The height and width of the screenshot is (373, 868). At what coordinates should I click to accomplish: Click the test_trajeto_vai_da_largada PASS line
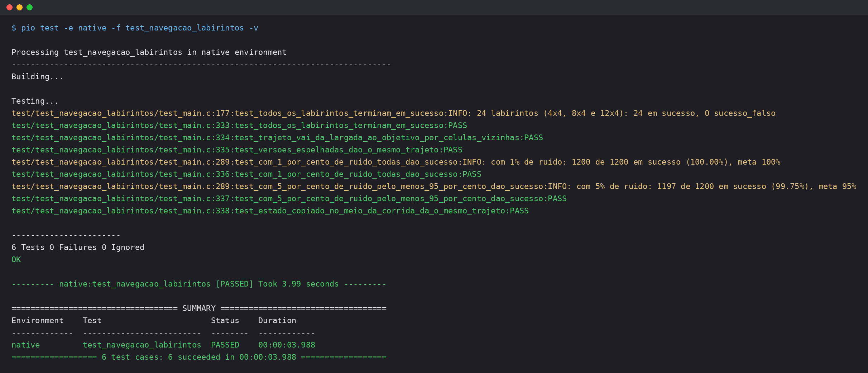(277, 138)
